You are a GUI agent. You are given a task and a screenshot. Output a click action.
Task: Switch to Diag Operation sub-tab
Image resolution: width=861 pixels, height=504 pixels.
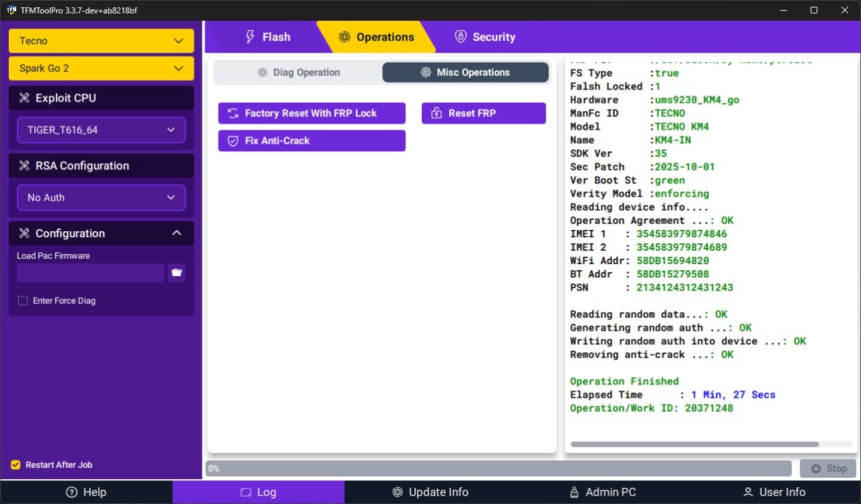299,73
